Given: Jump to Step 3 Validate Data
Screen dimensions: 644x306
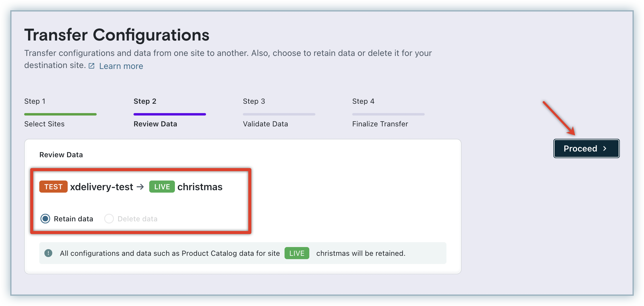Looking at the screenshot, I should pos(265,124).
